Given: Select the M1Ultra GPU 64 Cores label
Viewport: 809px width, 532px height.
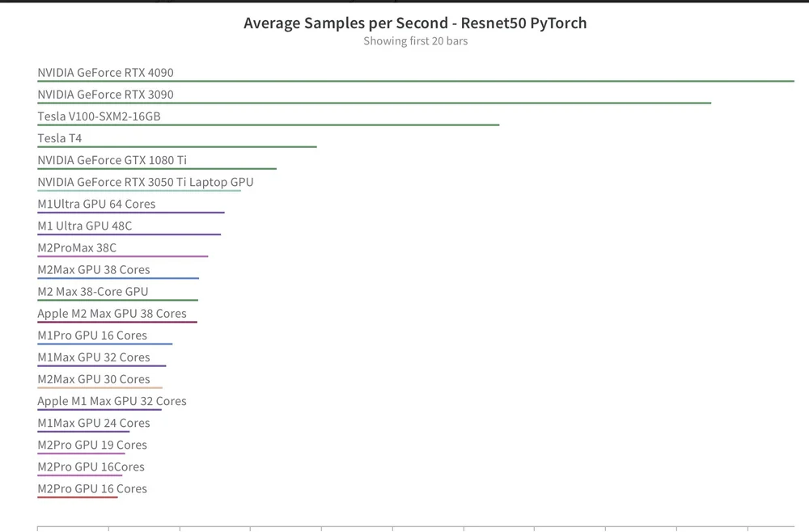Looking at the screenshot, I should tap(96, 204).
